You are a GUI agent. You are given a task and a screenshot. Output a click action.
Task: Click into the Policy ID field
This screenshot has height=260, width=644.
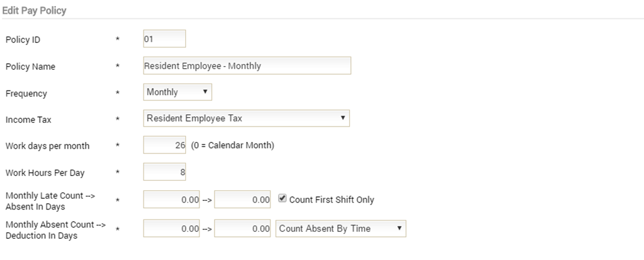click(x=165, y=38)
